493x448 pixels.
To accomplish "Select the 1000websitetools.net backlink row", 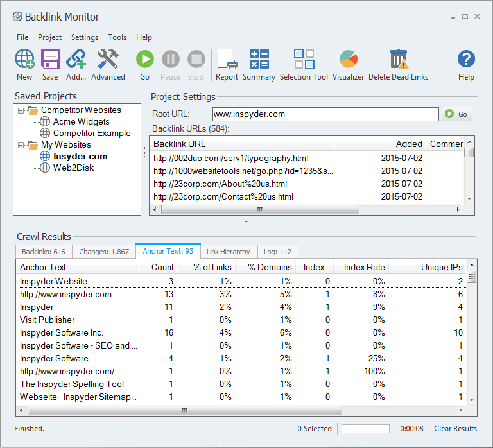I will click(x=307, y=171).
